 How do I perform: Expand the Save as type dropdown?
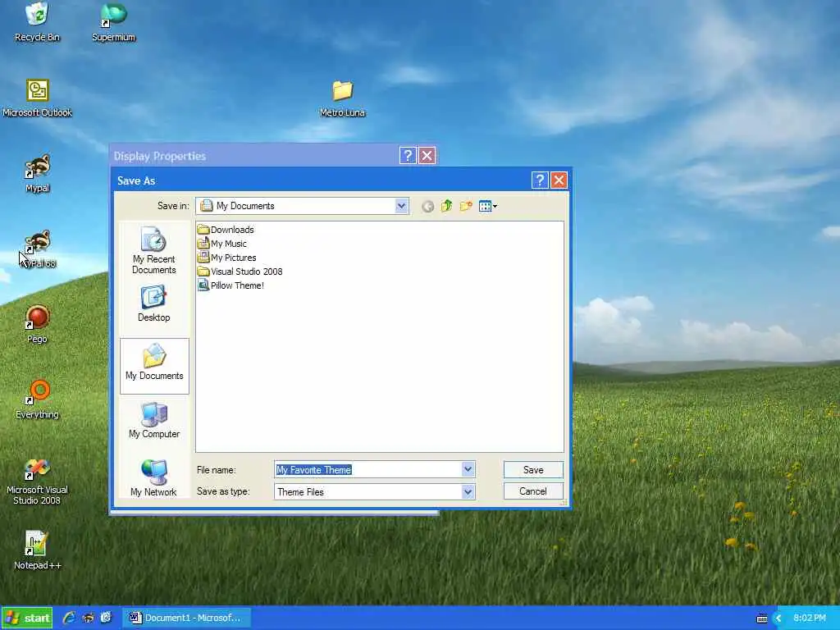(x=468, y=491)
